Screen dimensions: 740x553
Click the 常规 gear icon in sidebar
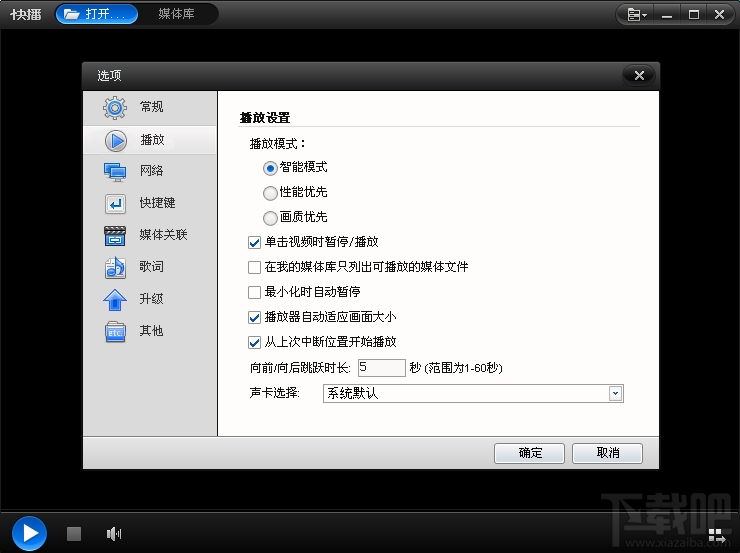[115, 108]
